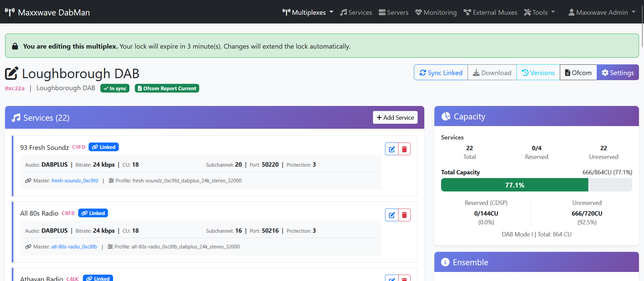Click the 666/864CU (77.1%) capacity text

(607, 172)
